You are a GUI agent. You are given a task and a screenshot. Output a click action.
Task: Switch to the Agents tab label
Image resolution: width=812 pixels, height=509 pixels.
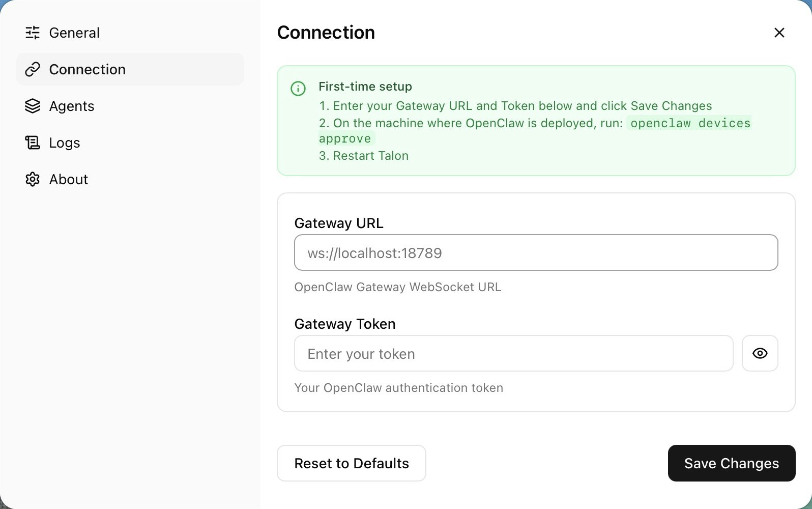72,106
